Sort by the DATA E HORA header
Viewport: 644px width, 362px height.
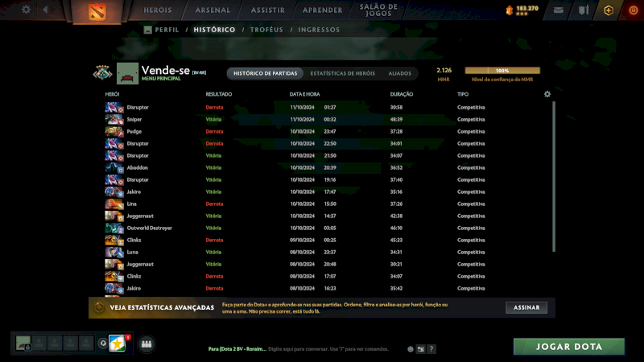point(304,94)
